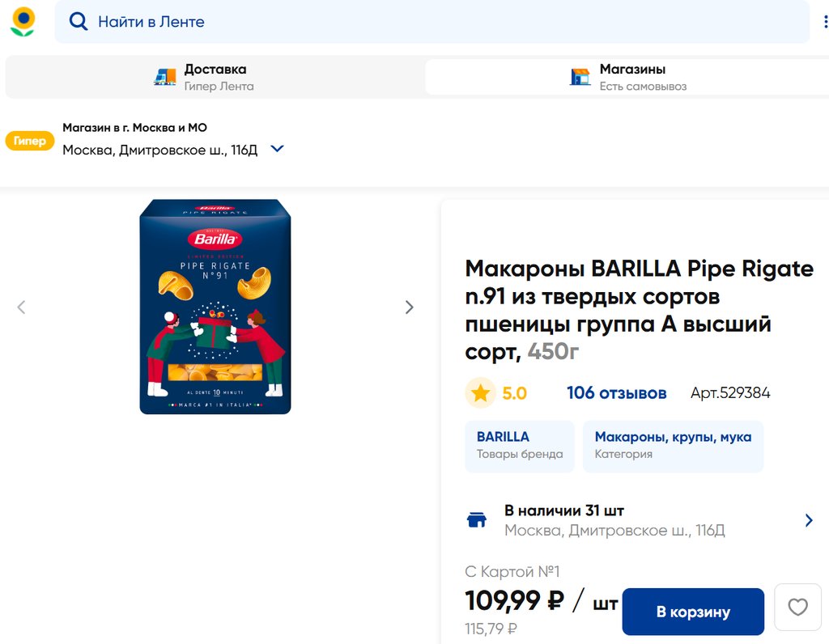Switch to the Магазины tab

click(x=631, y=77)
